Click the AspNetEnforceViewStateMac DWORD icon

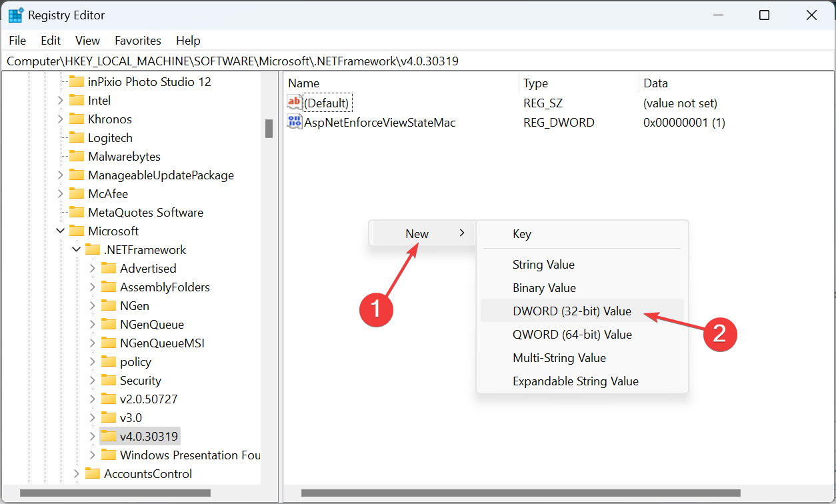[295, 122]
